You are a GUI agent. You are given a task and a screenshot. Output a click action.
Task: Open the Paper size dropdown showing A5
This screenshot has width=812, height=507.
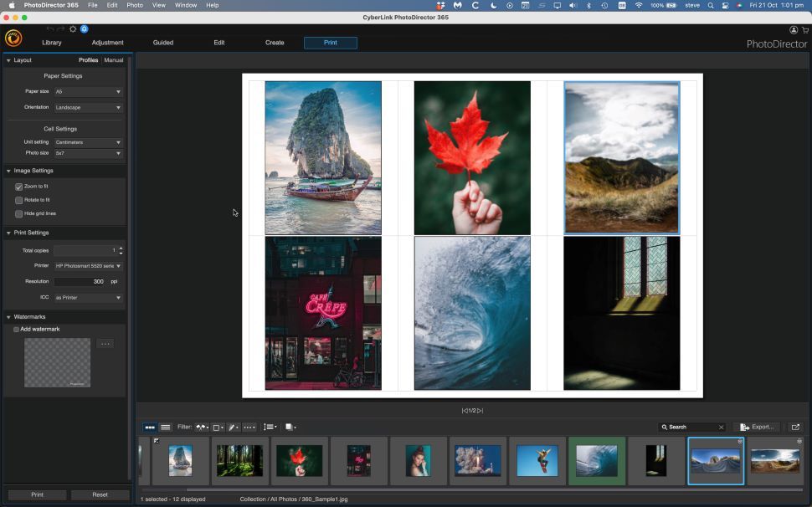coord(88,91)
